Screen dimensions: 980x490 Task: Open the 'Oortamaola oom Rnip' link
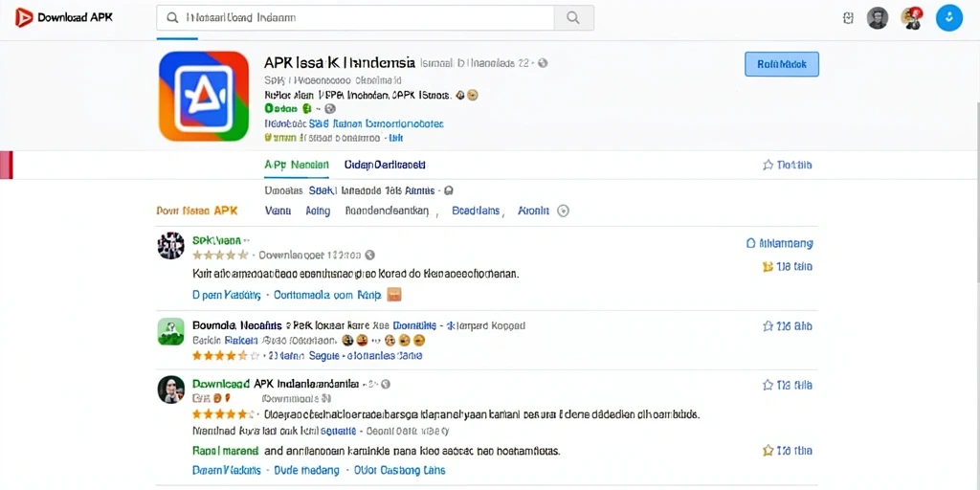(327, 295)
